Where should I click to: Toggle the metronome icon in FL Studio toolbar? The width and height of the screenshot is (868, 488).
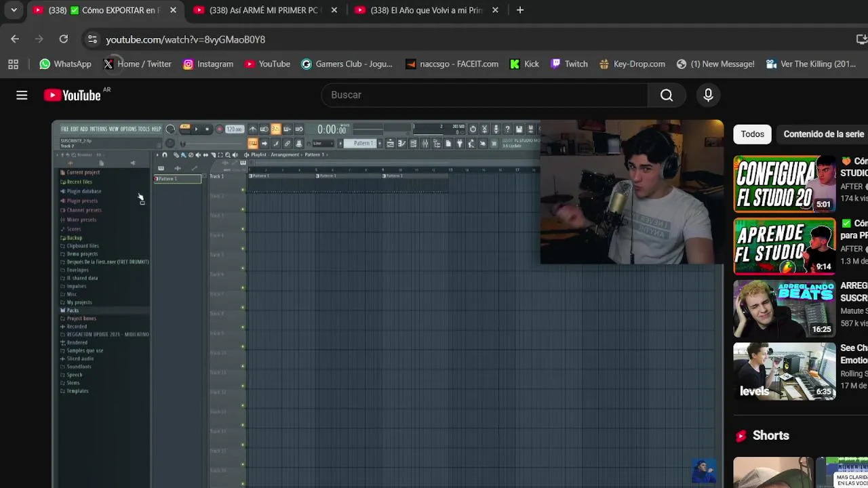(x=253, y=129)
